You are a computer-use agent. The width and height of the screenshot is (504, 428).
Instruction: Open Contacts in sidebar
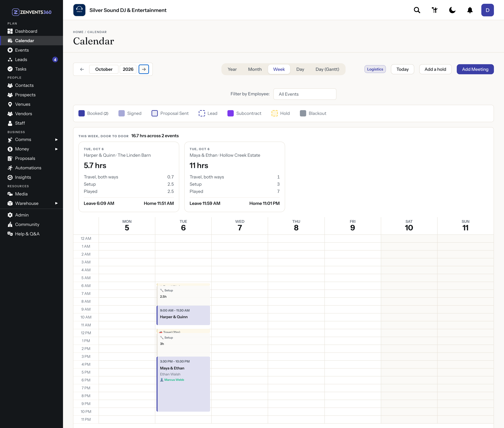click(x=31, y=85)
